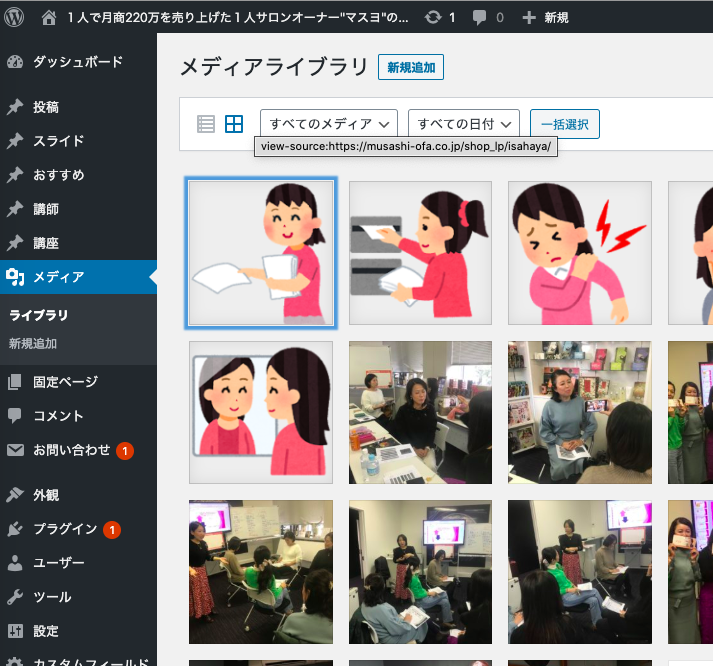This screenshot has height=666, width=713.
Task: Click the pin icon beside 講座
Action: [15, 243]
